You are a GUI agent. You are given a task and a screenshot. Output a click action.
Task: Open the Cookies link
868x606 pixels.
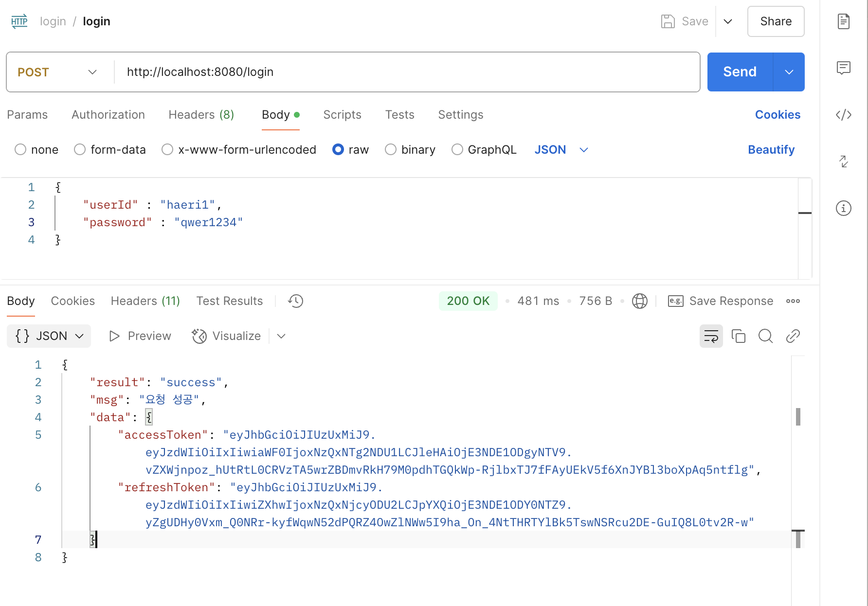[x=778, y=115]
